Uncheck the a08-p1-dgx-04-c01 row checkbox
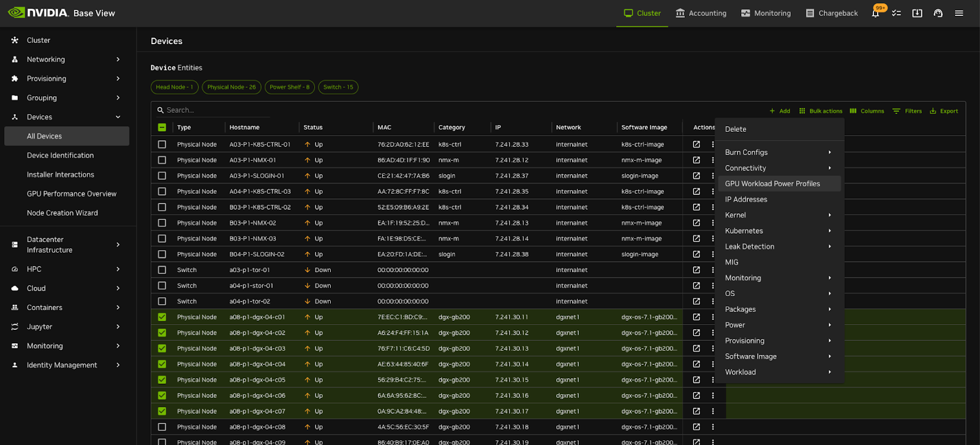This screenshot has height=445, width=980. (x=162, y=318)
